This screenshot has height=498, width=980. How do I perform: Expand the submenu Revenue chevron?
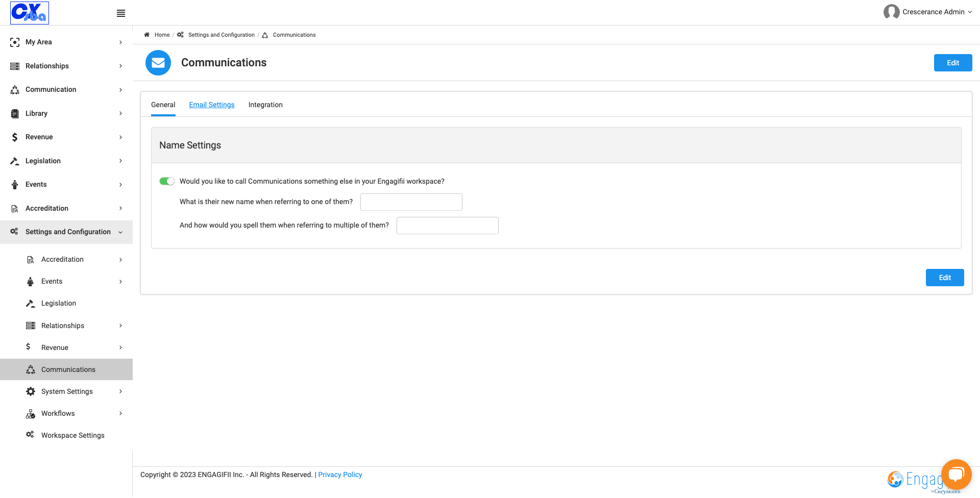(x=121, y=347)
